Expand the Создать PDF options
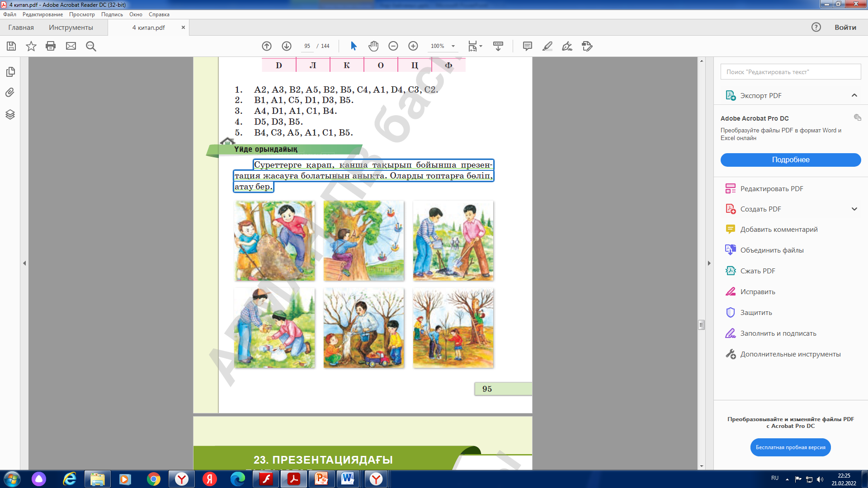This screenshot has height=488, width=868. 854,209
